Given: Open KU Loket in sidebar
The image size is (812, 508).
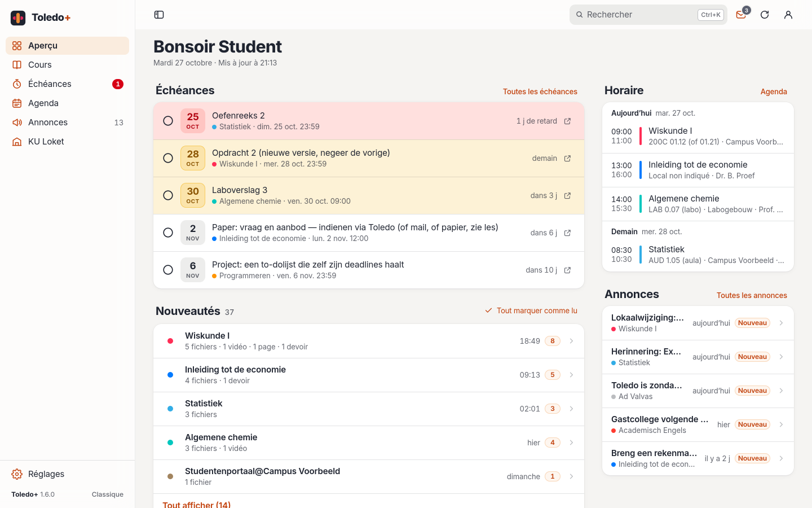Looking at the screenshot, I should coord(67,142).
